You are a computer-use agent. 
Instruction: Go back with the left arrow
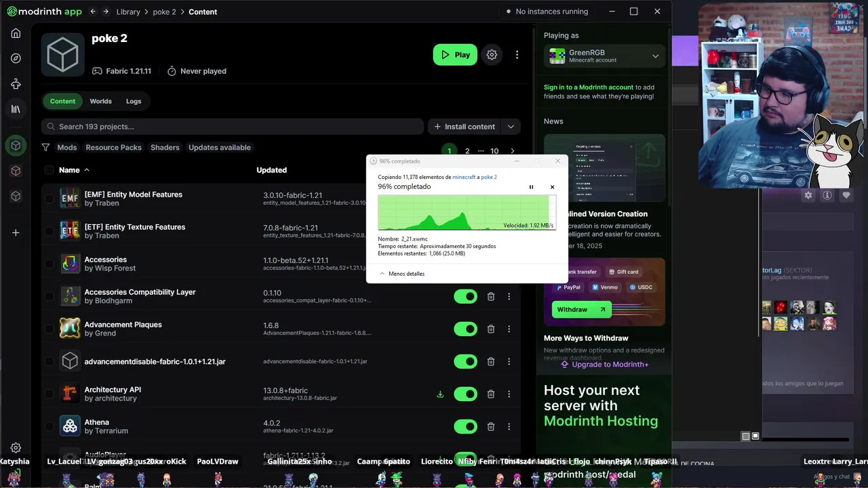[93, 12]
